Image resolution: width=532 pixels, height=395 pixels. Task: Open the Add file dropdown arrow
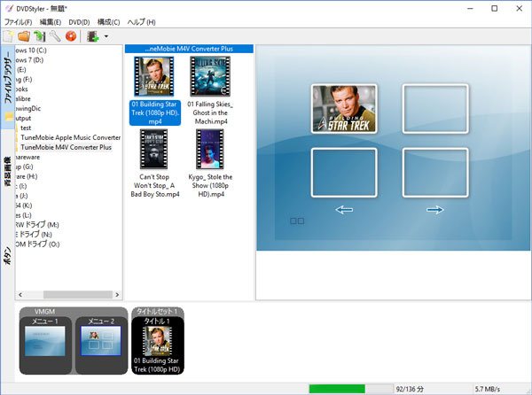coord(106,36)
